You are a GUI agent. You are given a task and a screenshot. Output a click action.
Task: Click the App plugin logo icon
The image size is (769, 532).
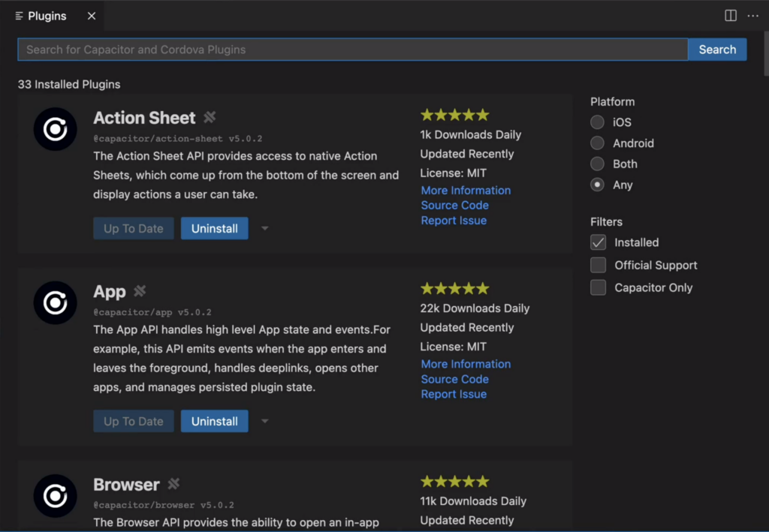tap(55, 302)
